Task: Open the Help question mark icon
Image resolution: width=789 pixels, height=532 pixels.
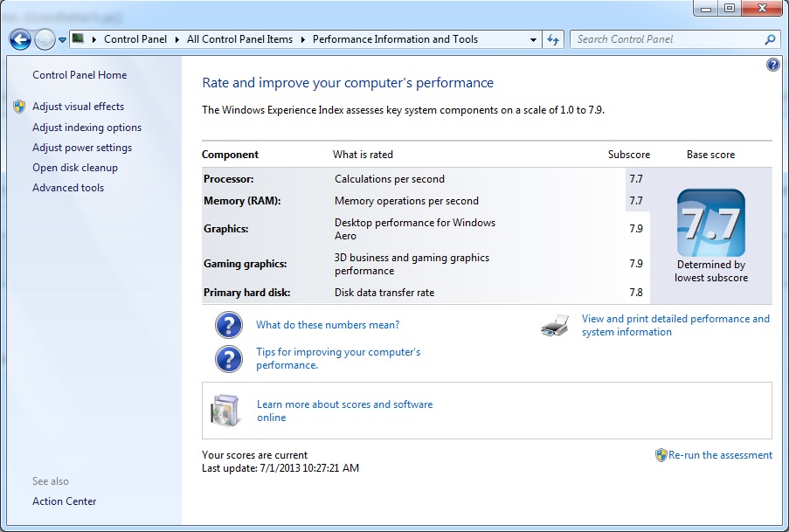Action: (x=772, y=65)
